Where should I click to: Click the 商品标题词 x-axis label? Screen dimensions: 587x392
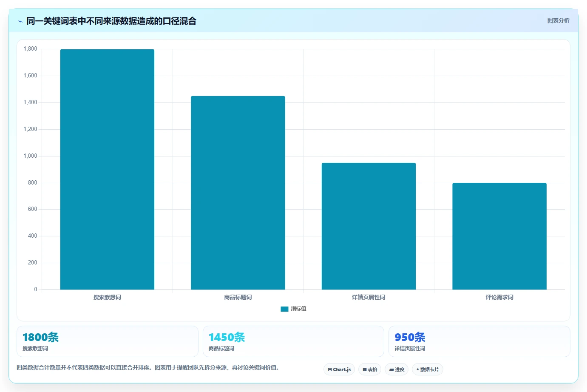tap(238, 297)
